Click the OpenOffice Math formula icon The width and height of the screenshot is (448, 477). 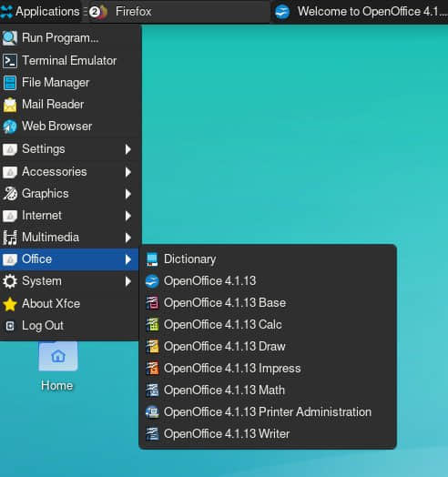(152, 391)
